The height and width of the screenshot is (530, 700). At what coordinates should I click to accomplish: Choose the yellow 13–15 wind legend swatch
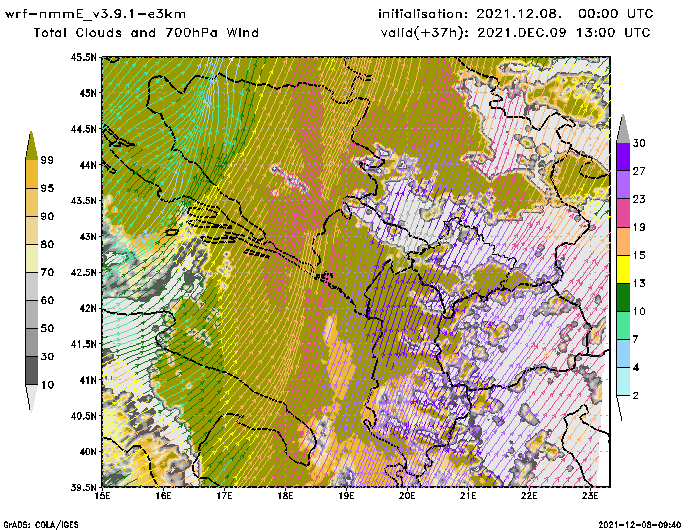click(x=623, y=269)
